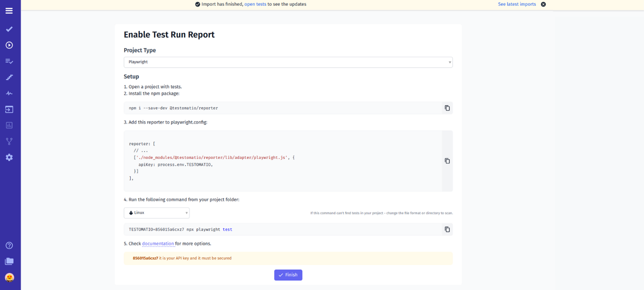644x290 pixels.
Task: Change the Linux OS selector
Action: (x=157, y=213)
